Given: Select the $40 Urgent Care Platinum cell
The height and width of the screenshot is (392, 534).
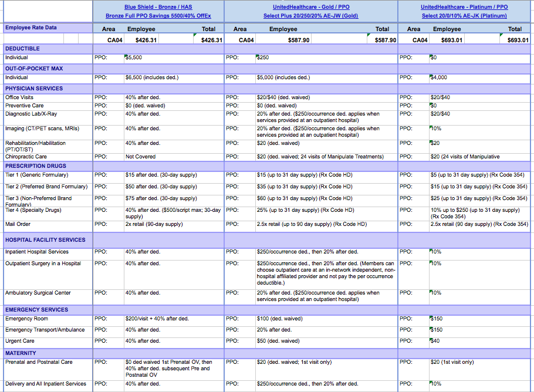Looking at the screenshot, I should (x=479, y=343).
